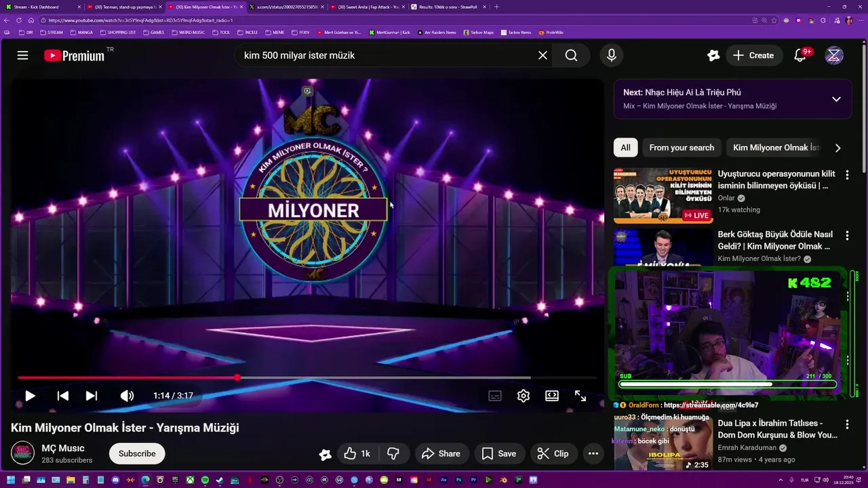868x488 pixels.
Task: Switch to theater mode
Action: click(x=552, y=396)
